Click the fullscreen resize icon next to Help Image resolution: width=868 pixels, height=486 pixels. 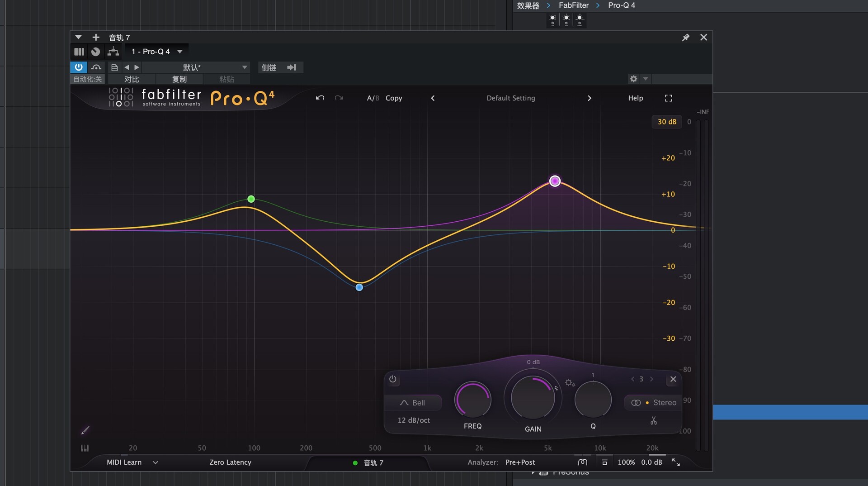point(669,98)
